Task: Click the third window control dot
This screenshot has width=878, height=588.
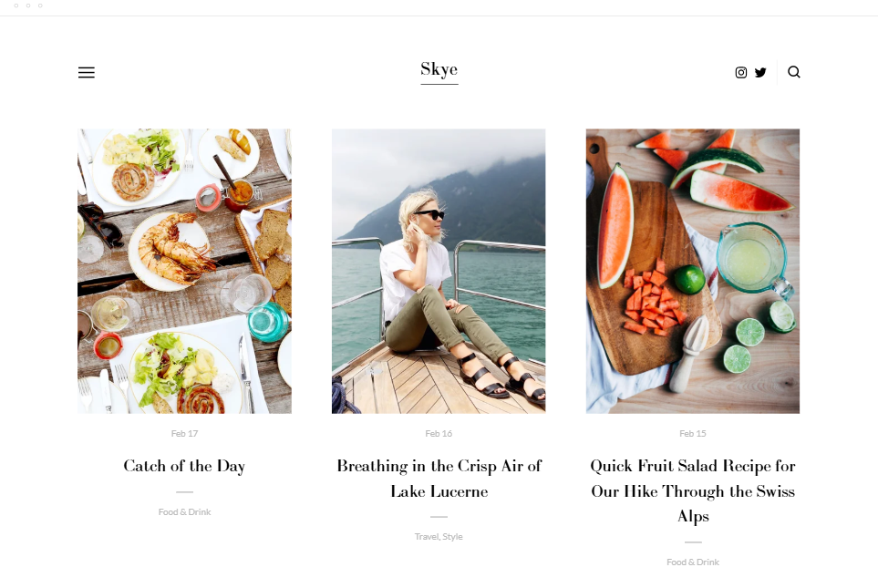Action: [x=40, y=5]
